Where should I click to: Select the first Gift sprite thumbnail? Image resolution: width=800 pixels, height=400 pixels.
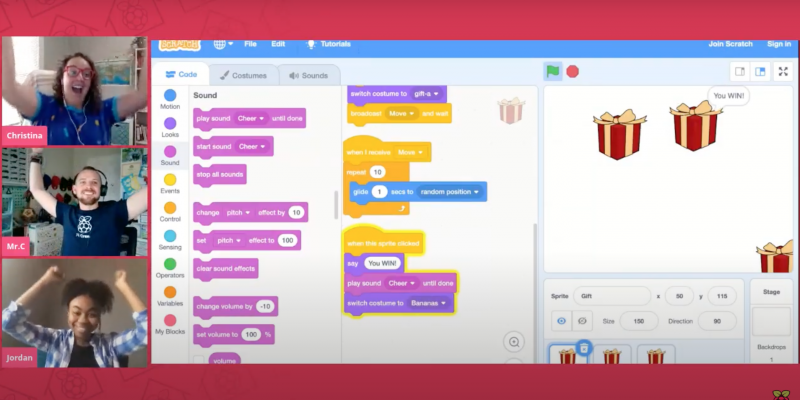pos(568,355)
